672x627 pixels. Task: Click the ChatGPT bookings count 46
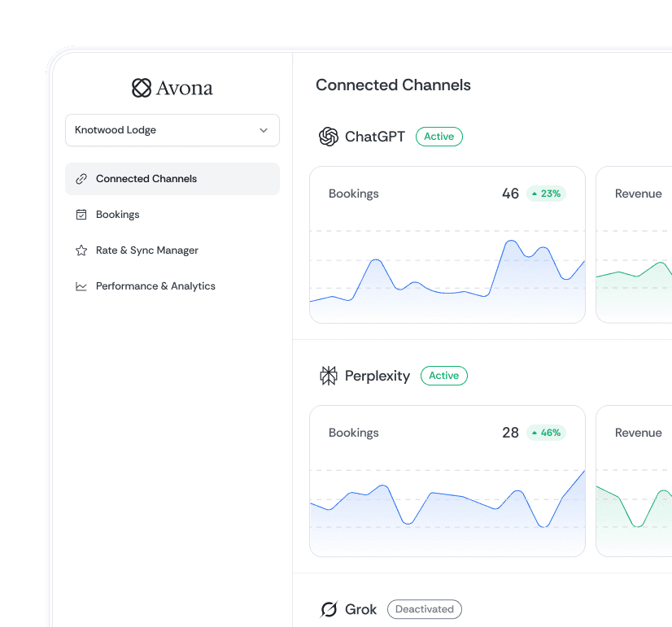coord(510,194)
